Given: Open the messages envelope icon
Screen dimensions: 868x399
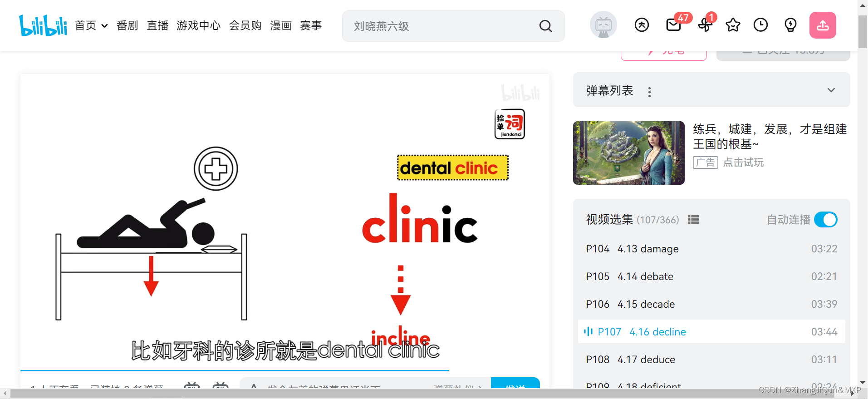Looking at the screenshot, I should [x=674, y=25].
